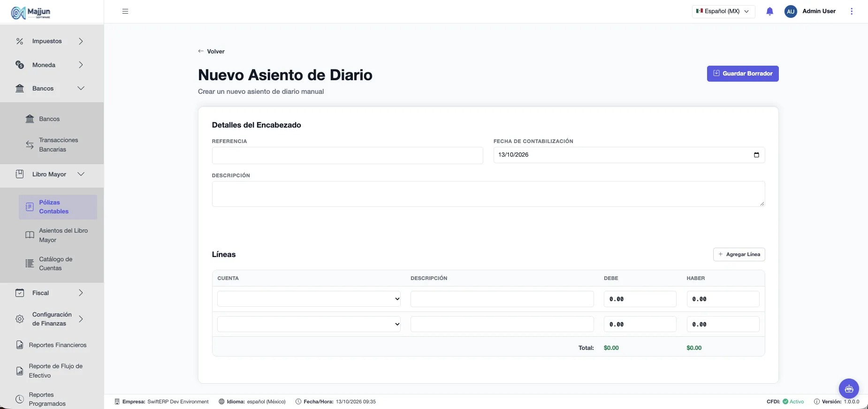Click the Reportes Financieros document icon

click(20, 345)
